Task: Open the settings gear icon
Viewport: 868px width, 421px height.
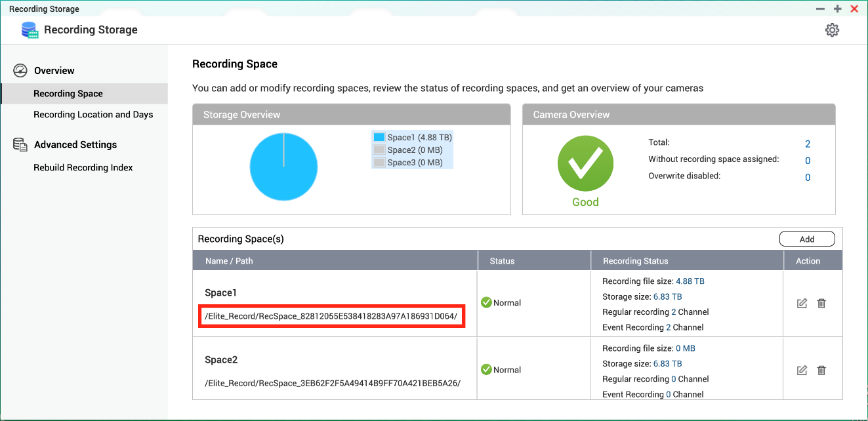Action: pos(832,30)
